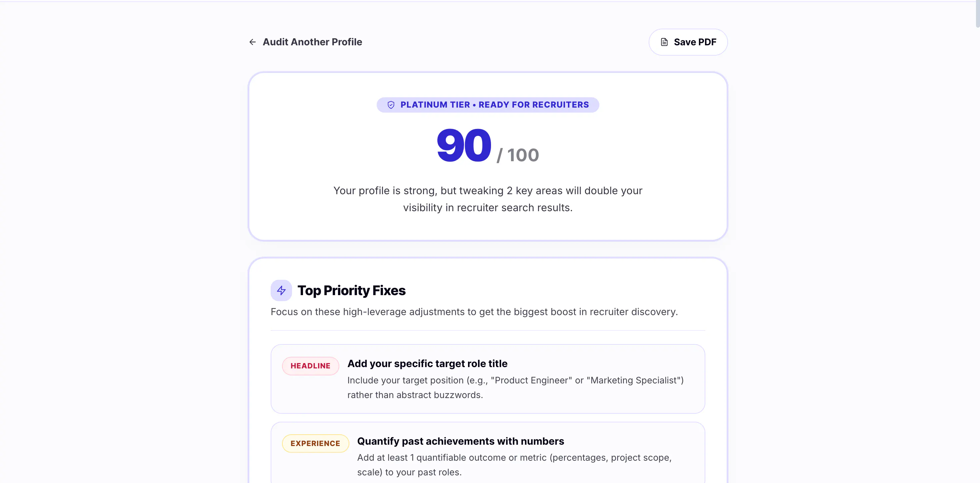Viewport: 980px width, 483px height.
Task: Click the 90 score number
Action: tap(464, 145)
